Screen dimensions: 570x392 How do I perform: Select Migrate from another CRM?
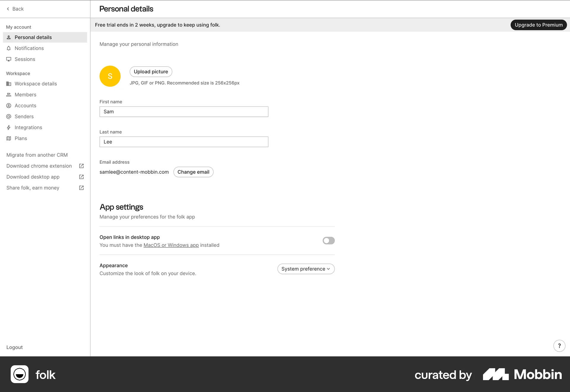tap(37, 155)
